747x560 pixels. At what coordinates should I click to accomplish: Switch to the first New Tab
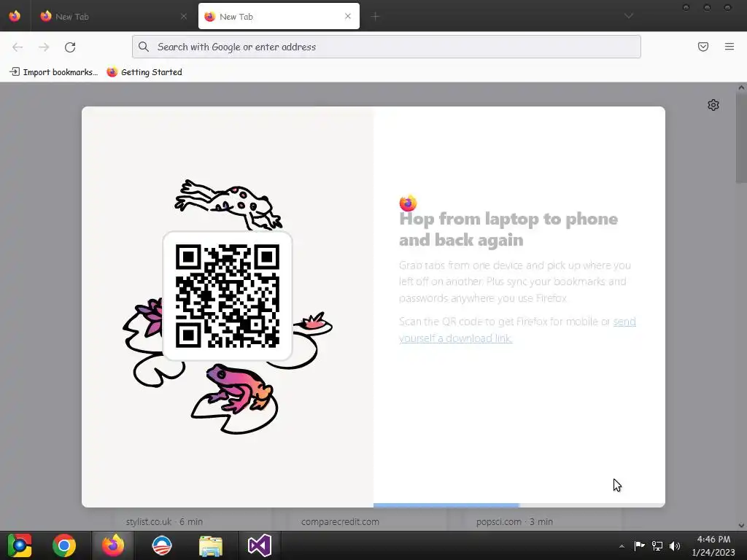point(113,16)
